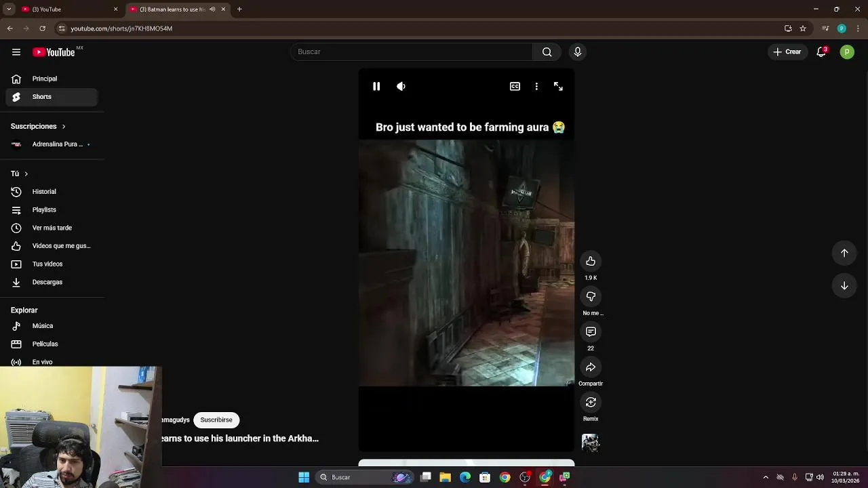The height and width of the screenshot is (488, 868).
Task: Click the Compartir share icon
Action: 591,367
